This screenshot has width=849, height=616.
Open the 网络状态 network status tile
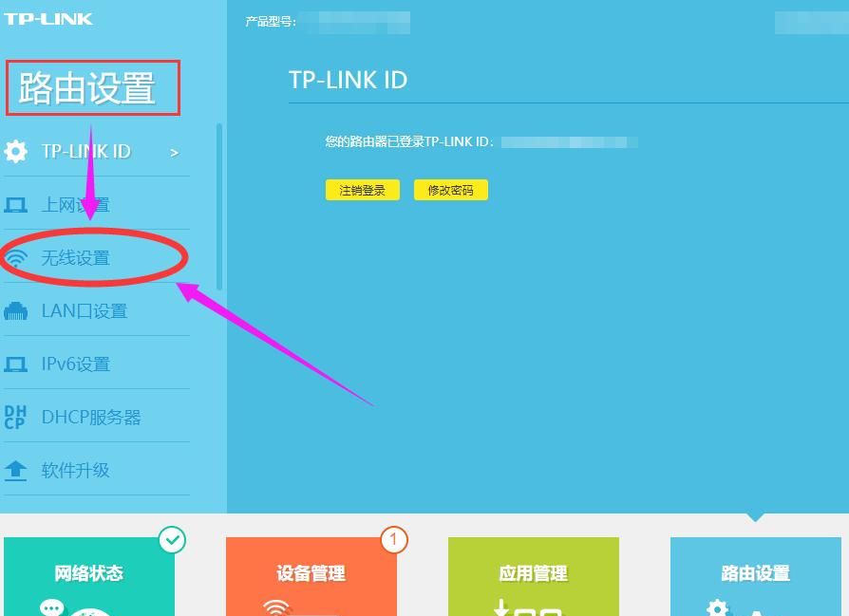pyautogui.click(x=89, y=576)
